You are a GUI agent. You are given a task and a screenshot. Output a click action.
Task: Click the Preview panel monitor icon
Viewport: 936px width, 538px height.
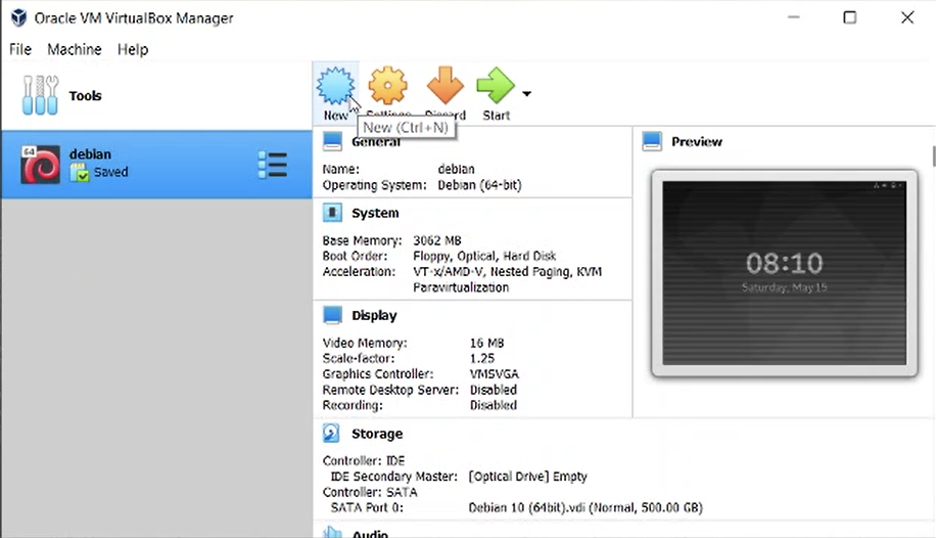click(x=652, y=142)
